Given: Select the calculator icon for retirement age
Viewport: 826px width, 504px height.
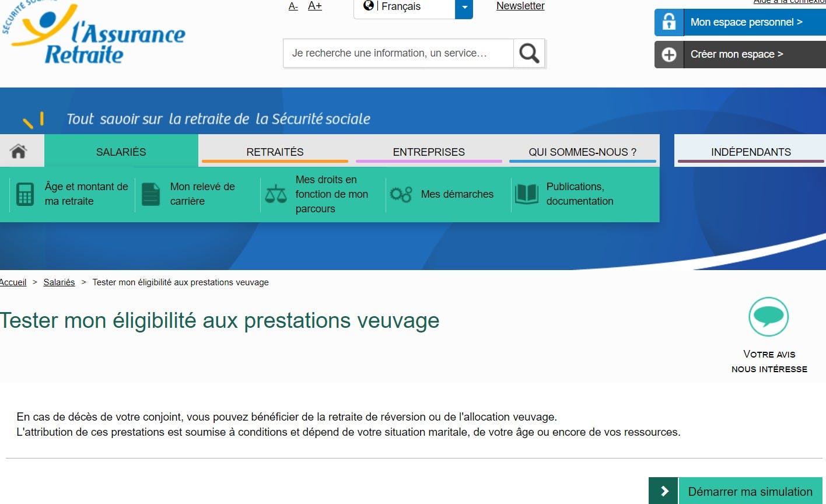Looking at the screenshot, I should point(25,194).
